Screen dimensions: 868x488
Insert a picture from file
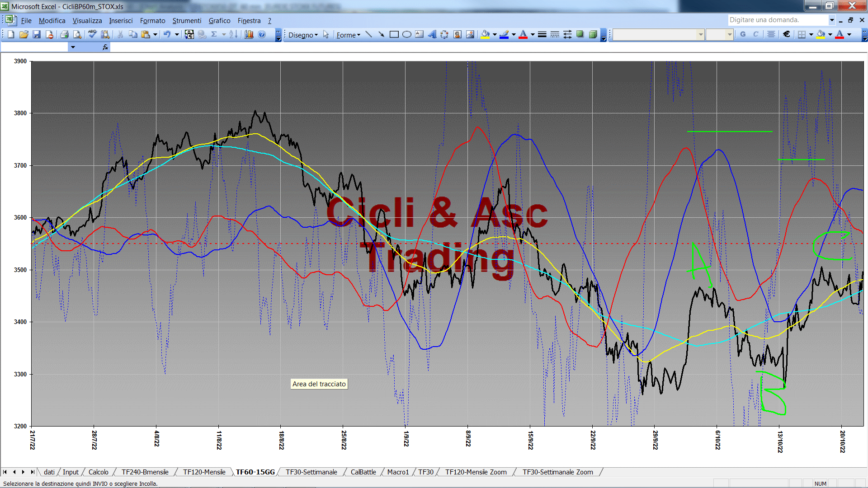[x=470, y=34]
